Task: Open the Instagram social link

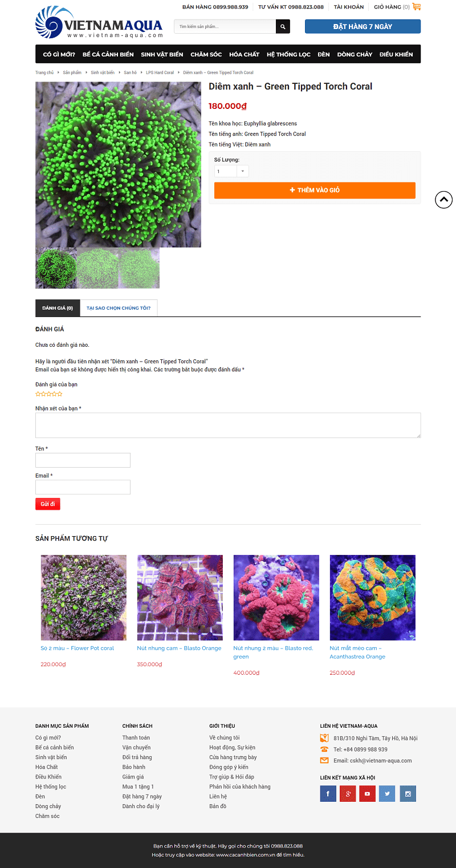Action: point(408,793)
